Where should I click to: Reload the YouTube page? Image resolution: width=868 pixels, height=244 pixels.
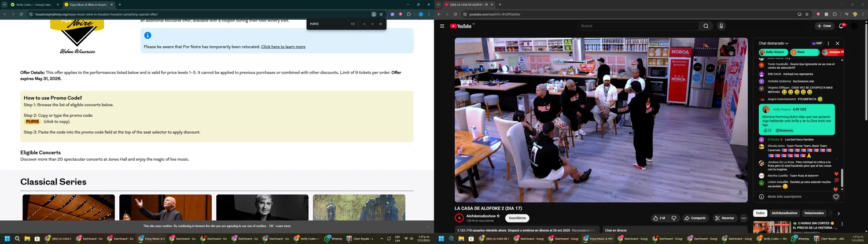pos(455,14)
